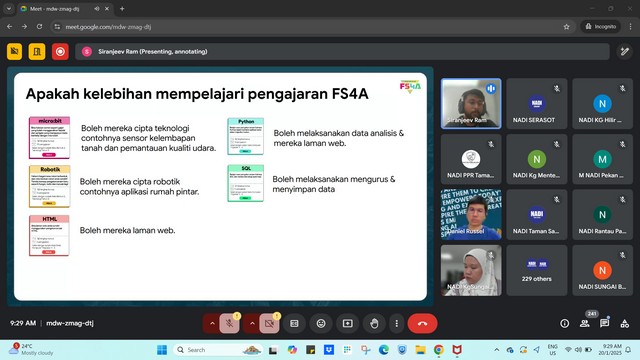640x360 pixels.
Task: Click the Windows taskbar Search box
Action: 218,350
